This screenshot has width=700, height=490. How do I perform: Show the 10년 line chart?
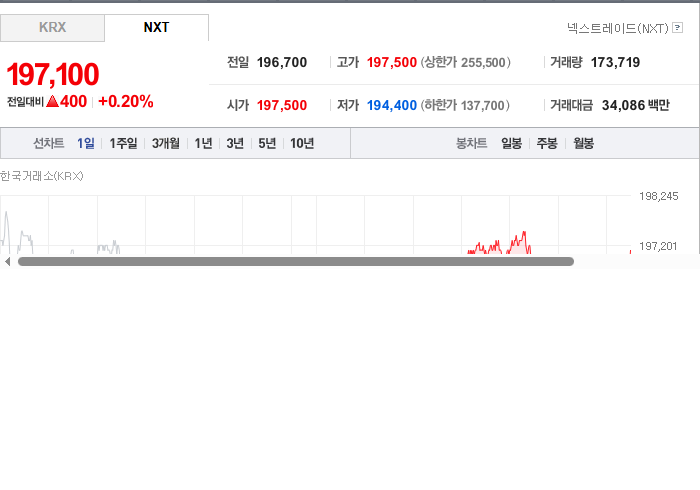click(302, 143)
